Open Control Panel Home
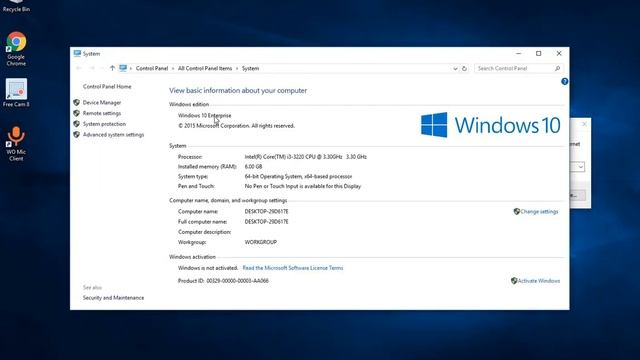Image resolution: width=640 pixels, height=360 pixels. click(x=107, y=87)
